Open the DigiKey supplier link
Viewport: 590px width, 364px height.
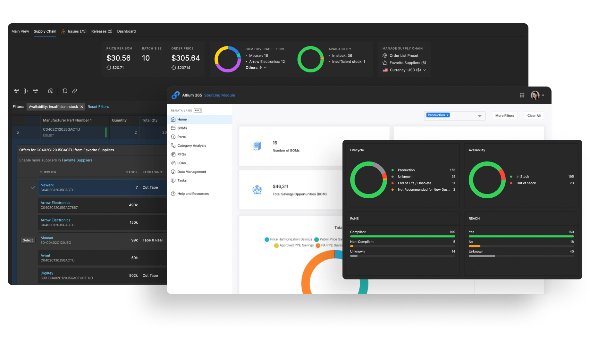click(x=47, y=273)
